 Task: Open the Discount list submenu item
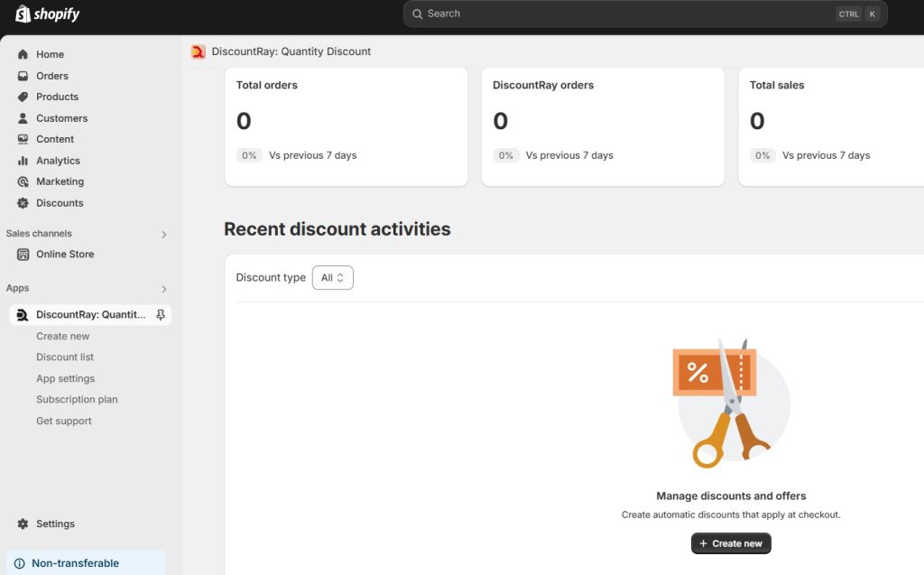[65, 357]
